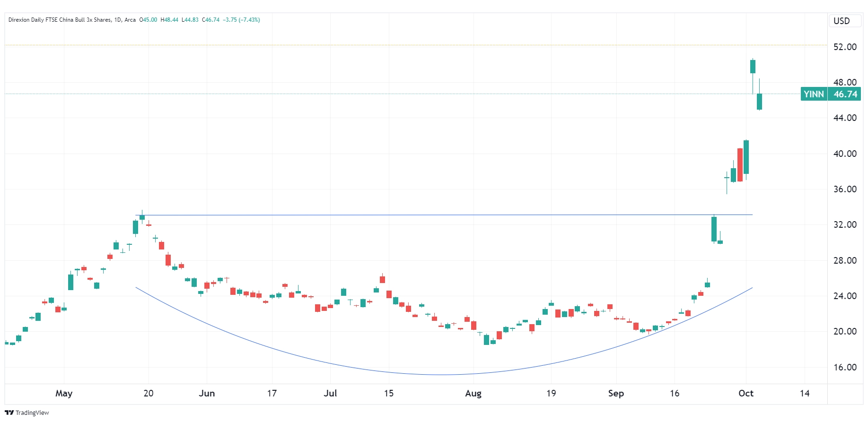Click the 46.74 current price label
Image resolution: width=868 pixels, height=421 pixels.
[845, 94]
